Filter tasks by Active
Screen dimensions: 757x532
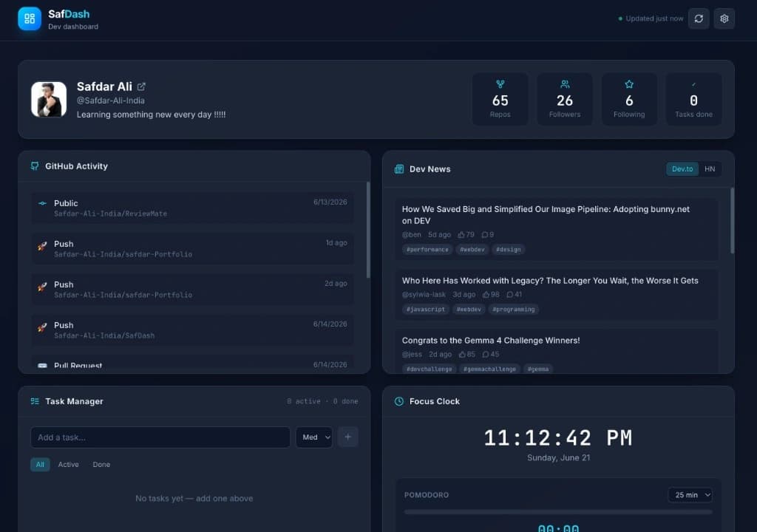coord(69,465)
